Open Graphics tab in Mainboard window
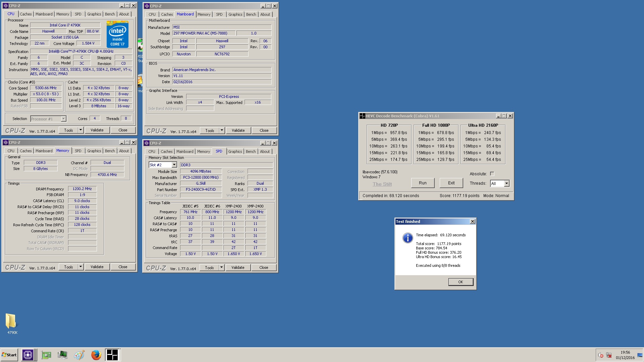 pyautogui.click(x=235, y=14)
